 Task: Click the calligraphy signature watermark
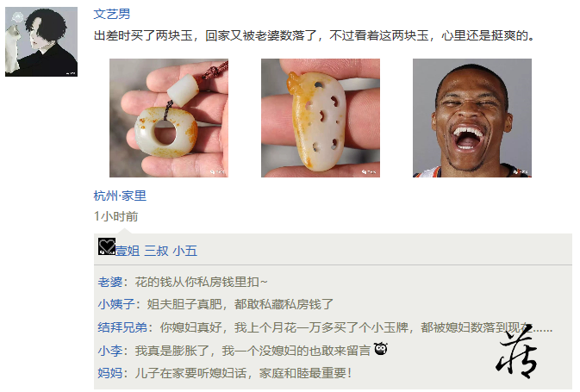tap(517, 352)
